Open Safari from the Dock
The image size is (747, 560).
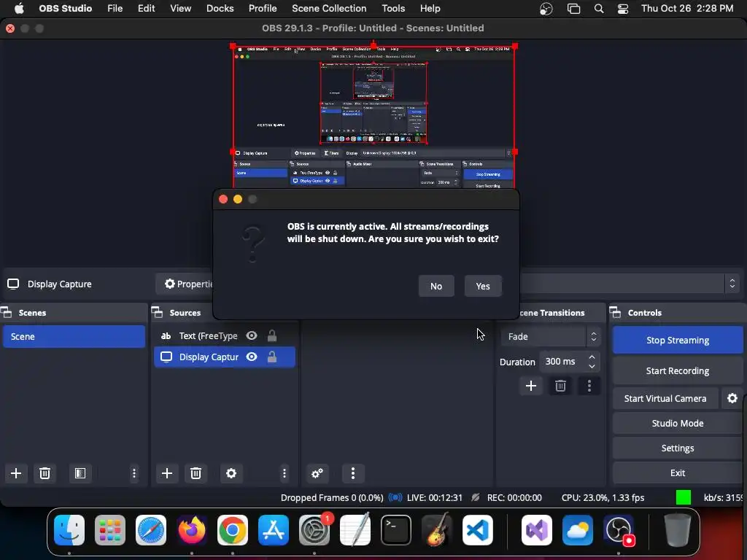(x=151, y=530)
